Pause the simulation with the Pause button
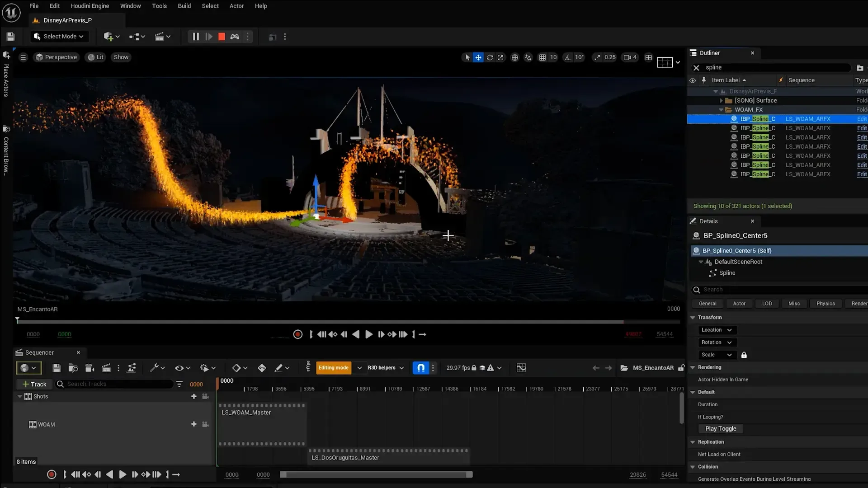Image resolution: width=868 pixels, height=488 pixels. 196,37
